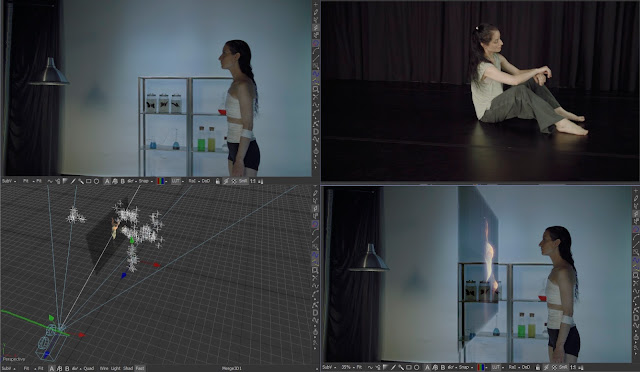Show buffer A in 3D perspective viewer
The height and width of the screenshot is (372, 640).
pyautogui.click(x=51, y=368)
